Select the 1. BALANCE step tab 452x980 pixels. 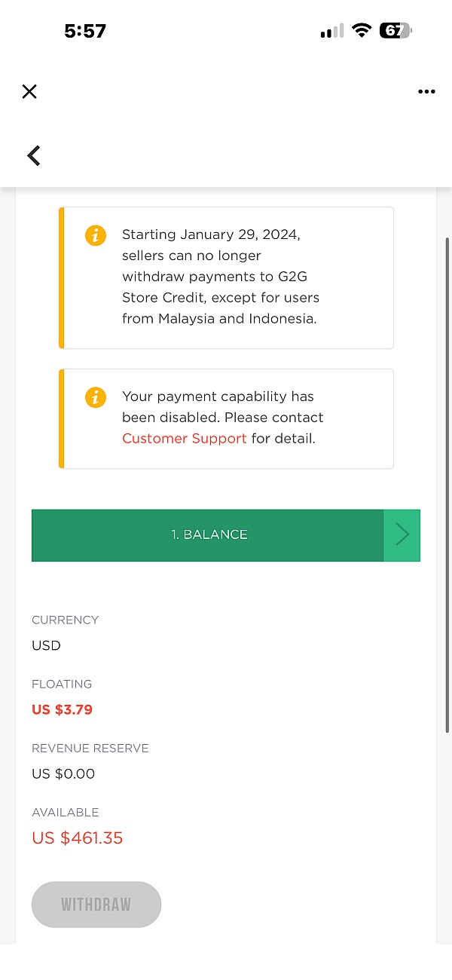point(208,535)
